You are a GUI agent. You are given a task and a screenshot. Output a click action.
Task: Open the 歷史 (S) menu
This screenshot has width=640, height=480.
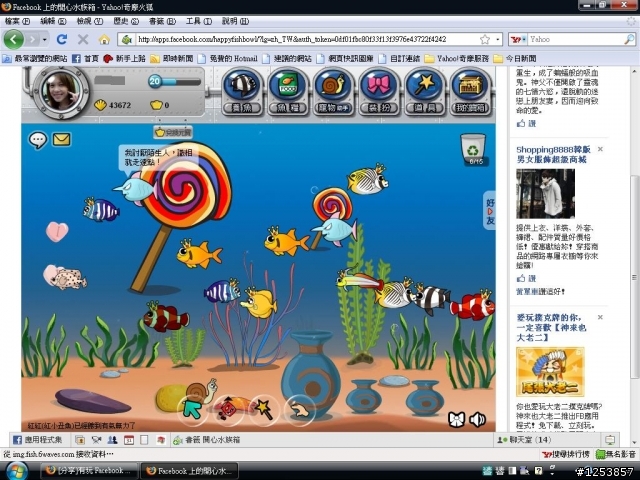click(126, 21)
